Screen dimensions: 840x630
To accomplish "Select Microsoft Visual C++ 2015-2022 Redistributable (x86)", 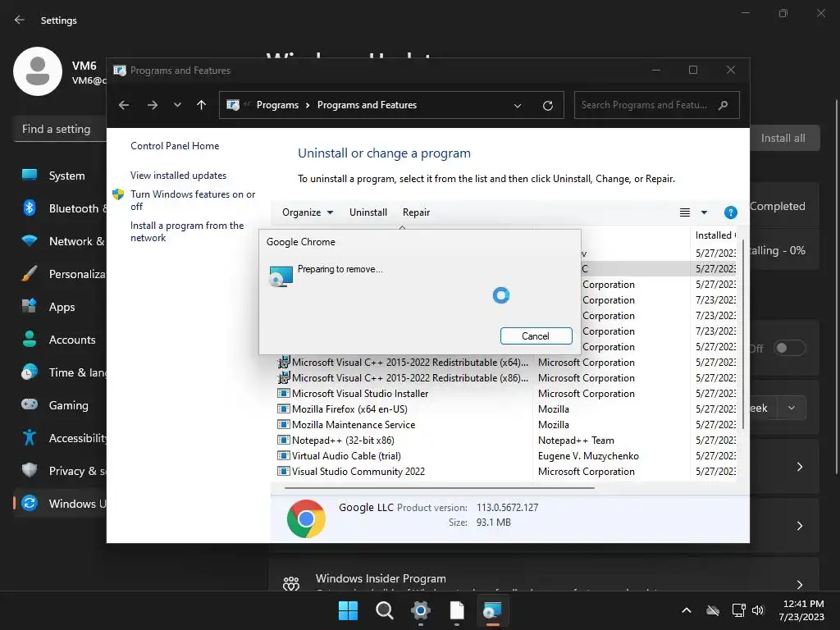I will coord(403,378).
